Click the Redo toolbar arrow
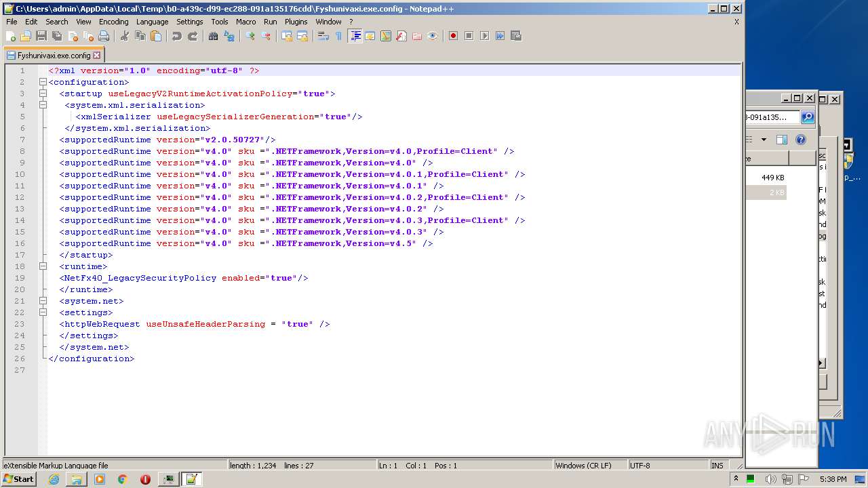This screenshot has width=868, height=488. pyautogui.click(x=193, y=36)
